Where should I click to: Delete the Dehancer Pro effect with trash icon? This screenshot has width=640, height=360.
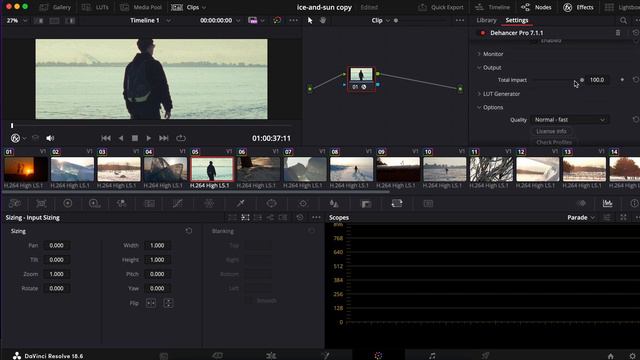[x=618, y=33]
